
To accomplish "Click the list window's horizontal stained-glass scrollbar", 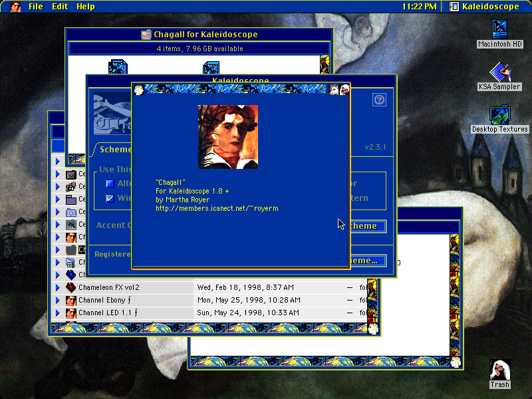I will tap(209, 328).
